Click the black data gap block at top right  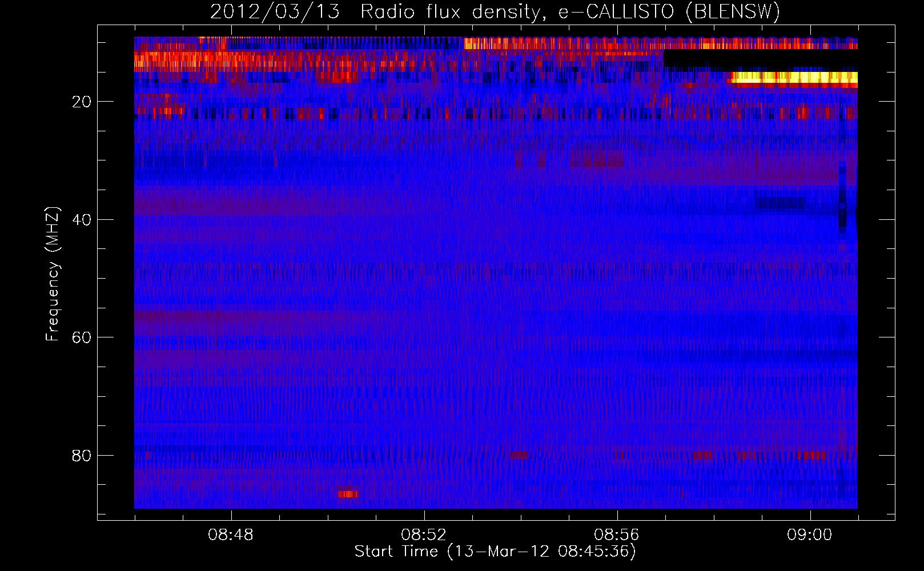(760, 59)
